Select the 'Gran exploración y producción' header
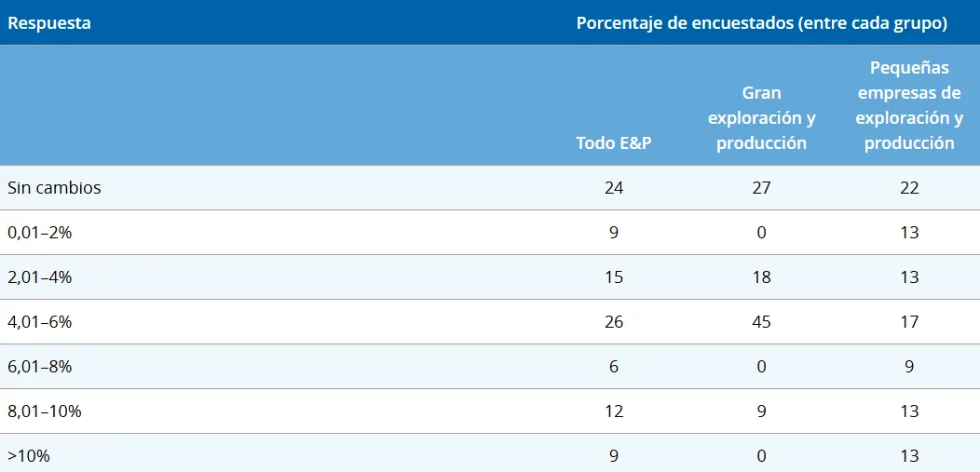This screenshot has height=472, width=980. (761, 118)
